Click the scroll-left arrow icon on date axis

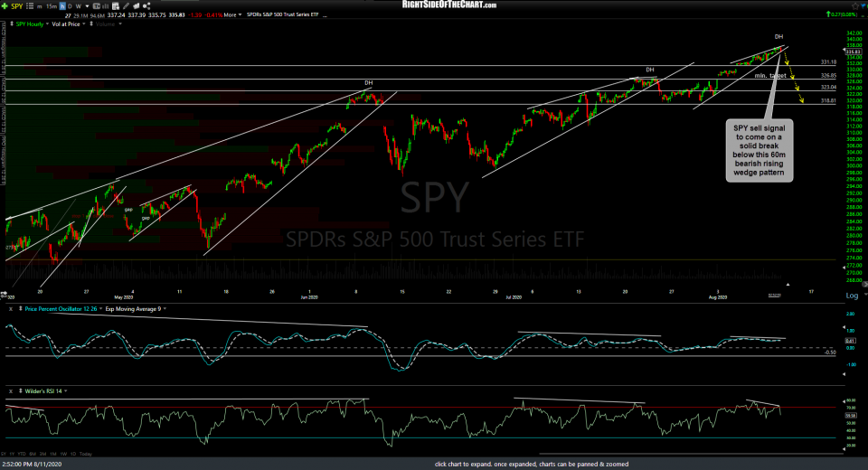(4, 294)
